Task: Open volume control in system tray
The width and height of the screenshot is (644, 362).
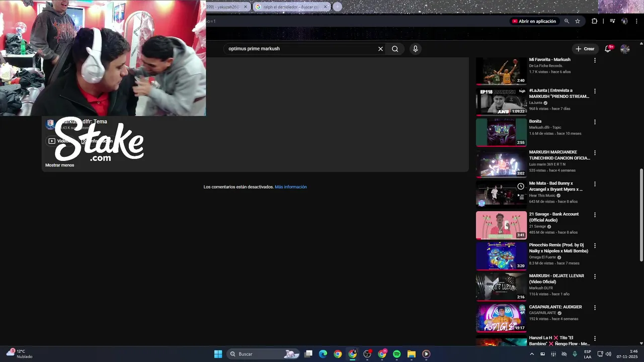Action: coord(608,354)
